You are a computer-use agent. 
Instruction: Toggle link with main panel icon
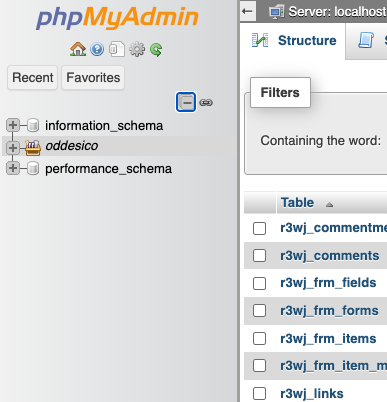click(x=206, y=102)
